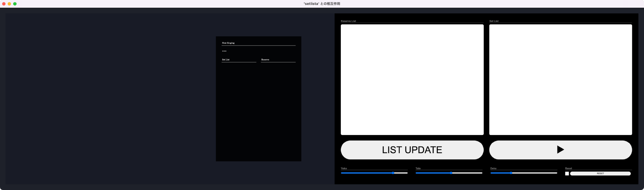Viewport: 644px width, 190px height.
Task: Click the green zoom window button
Action: click(15, 4)
